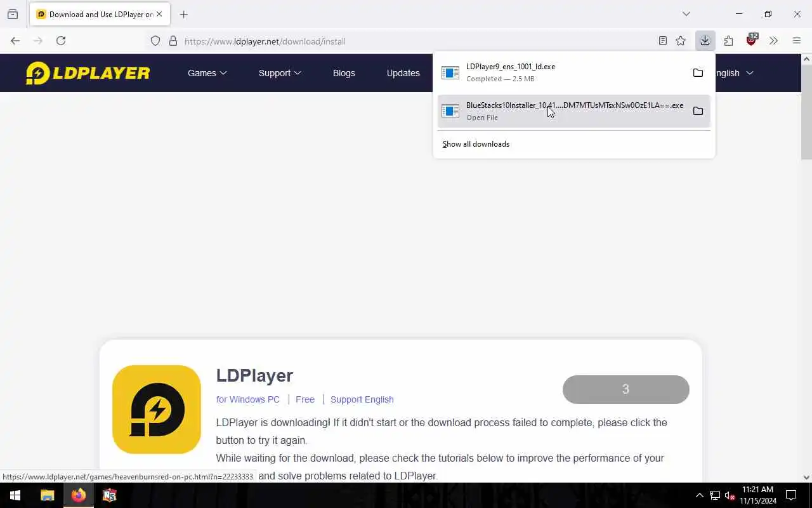Expand the Support menu
812x508 pixels.
(280, 73)
